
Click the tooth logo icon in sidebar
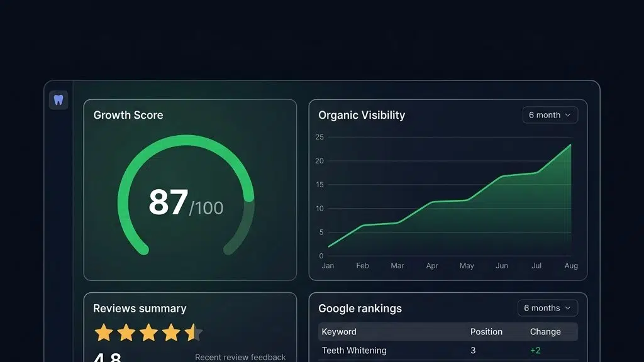pyautogui.click(x=58, y=100)
